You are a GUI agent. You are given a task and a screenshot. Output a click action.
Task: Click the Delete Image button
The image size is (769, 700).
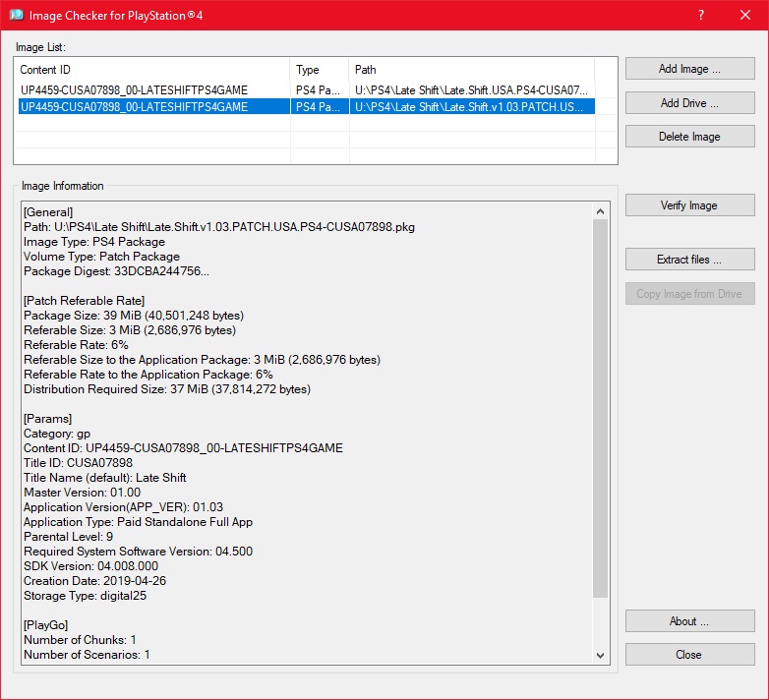pyautogui.click(x=689, y=137)
